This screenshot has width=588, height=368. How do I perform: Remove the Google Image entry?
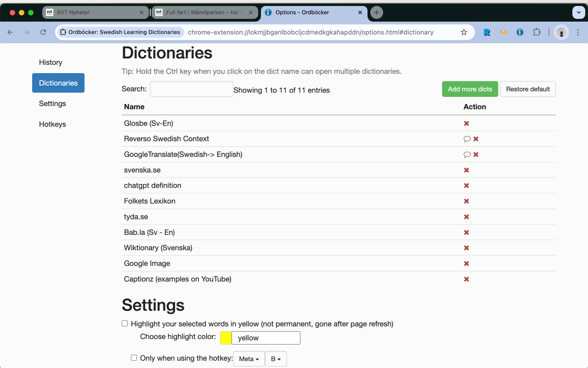tap(466, 264)
